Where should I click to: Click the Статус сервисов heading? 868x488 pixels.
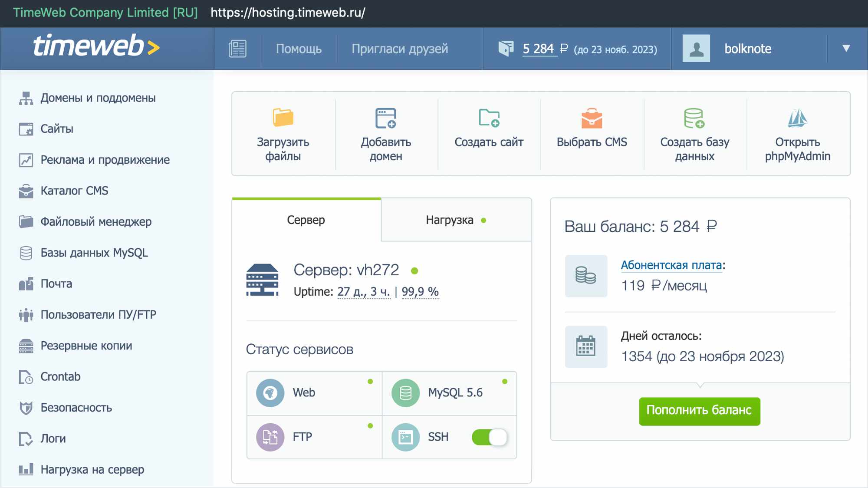point(299,350)
